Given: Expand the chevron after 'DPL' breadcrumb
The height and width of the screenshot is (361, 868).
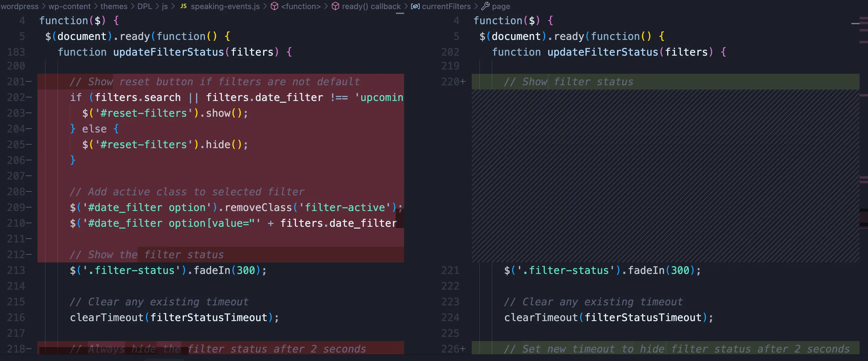Looking at the screenshot, I should coord(157,6).
